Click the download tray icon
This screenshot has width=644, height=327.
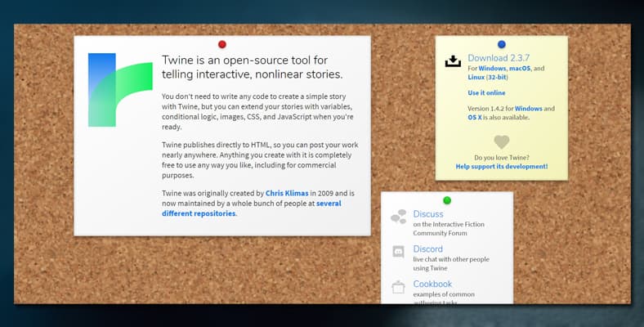tap(453, 61)
